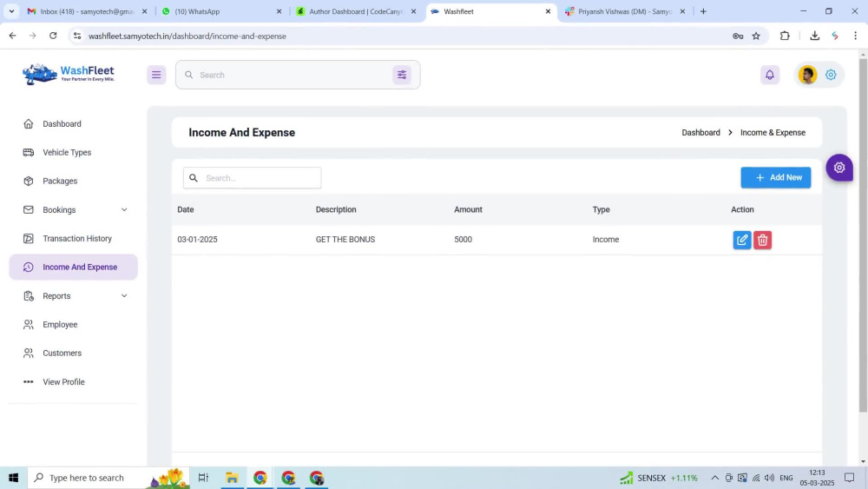Open Chrome three-dot menu
Image resolution: width=868 pixels, height=489 pixels.
(x=855, y=36)
